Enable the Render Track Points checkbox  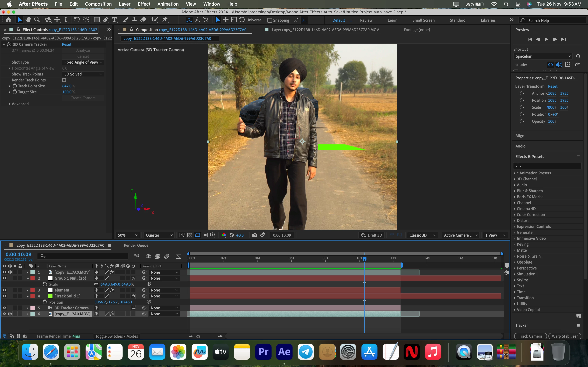tap(64, 80)
